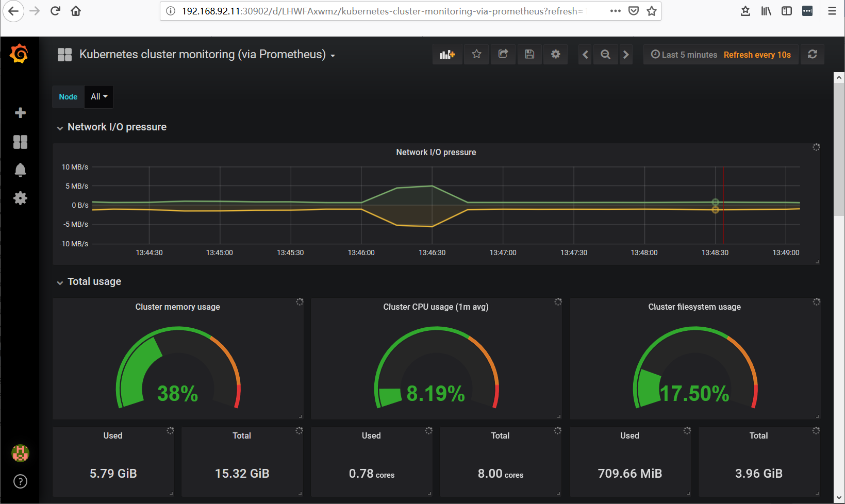Click the 38% memory gauge

pyautogui.click(x=178, y=368)
